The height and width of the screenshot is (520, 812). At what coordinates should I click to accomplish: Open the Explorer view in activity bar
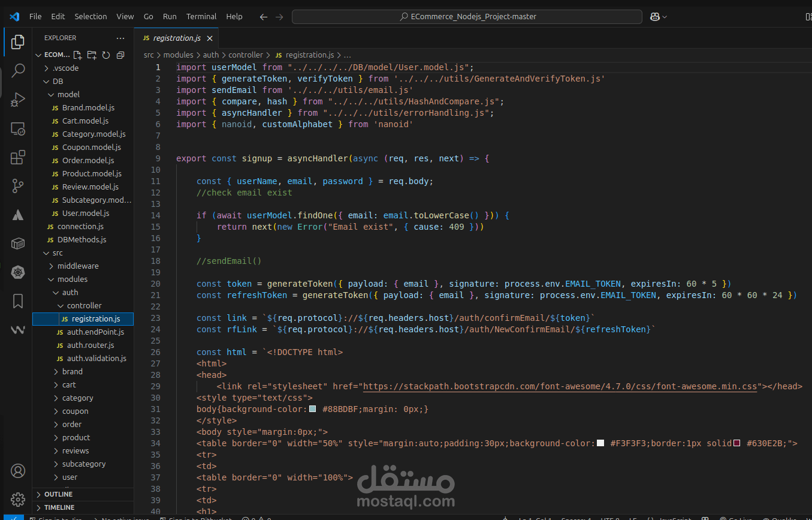[x=18, y=42]
